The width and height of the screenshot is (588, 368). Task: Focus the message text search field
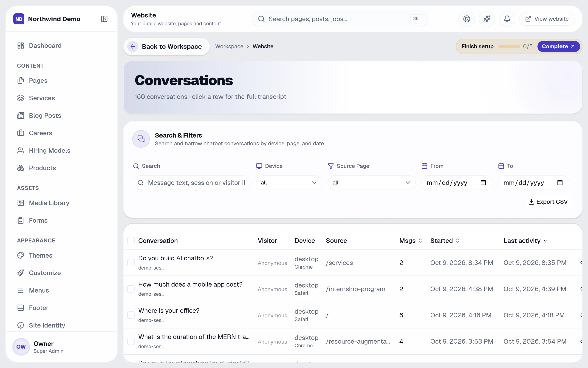tap(192, 183)
